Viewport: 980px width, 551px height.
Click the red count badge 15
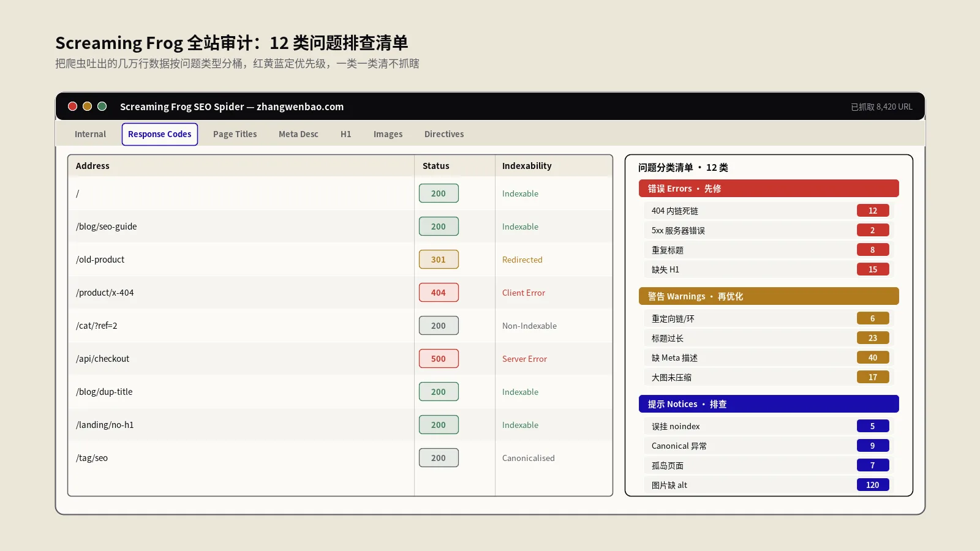point(873,269)
